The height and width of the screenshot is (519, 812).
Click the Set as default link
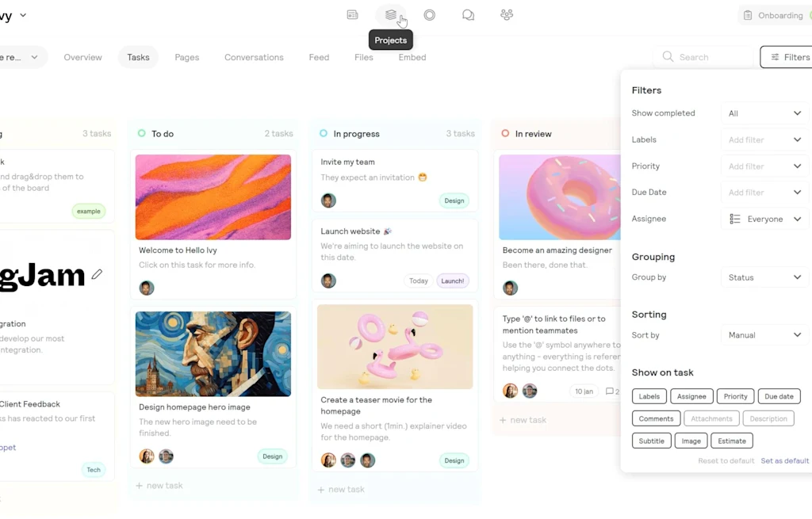tap(784, 460)
